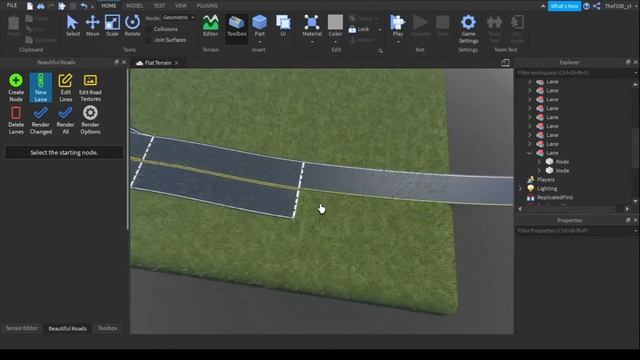Click the new file icon in quick access bar
This screenshot has width=640, height=360.
[30, 6]
